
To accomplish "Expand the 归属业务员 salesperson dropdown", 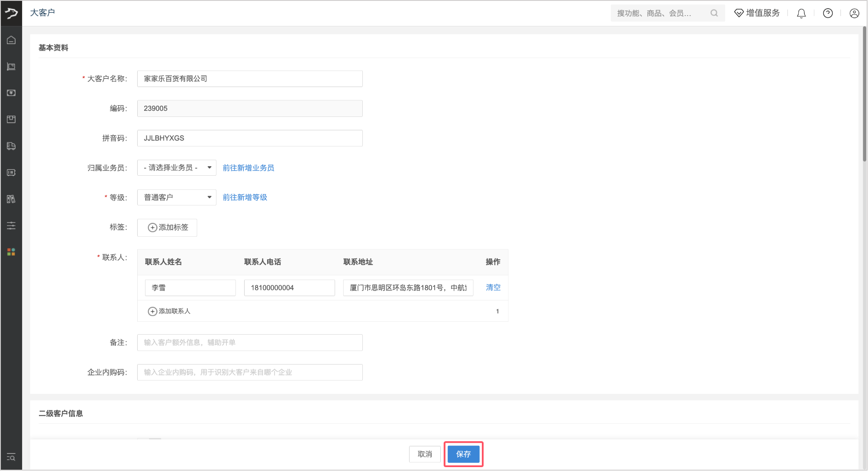I will pyautogui.click(x=177, y=168).
